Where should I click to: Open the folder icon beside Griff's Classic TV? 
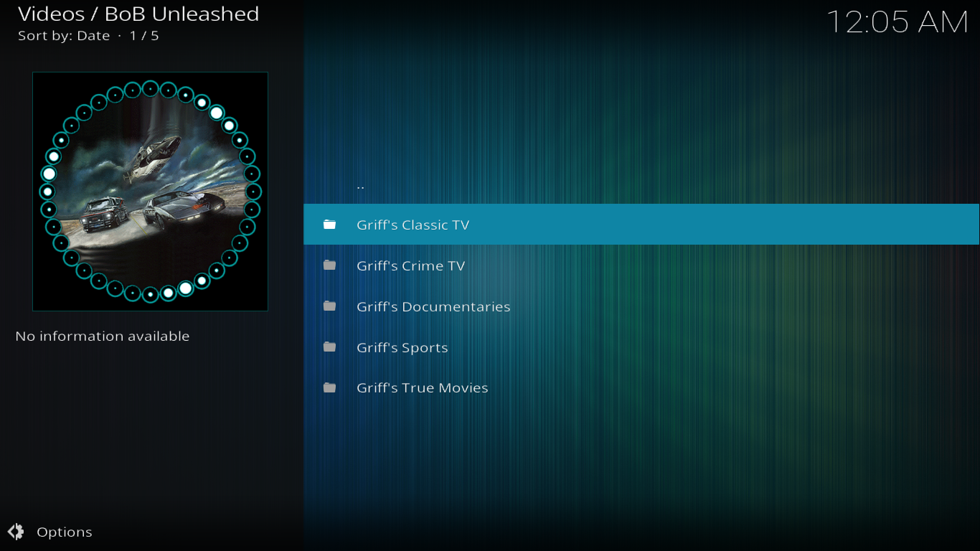(329, 225)
